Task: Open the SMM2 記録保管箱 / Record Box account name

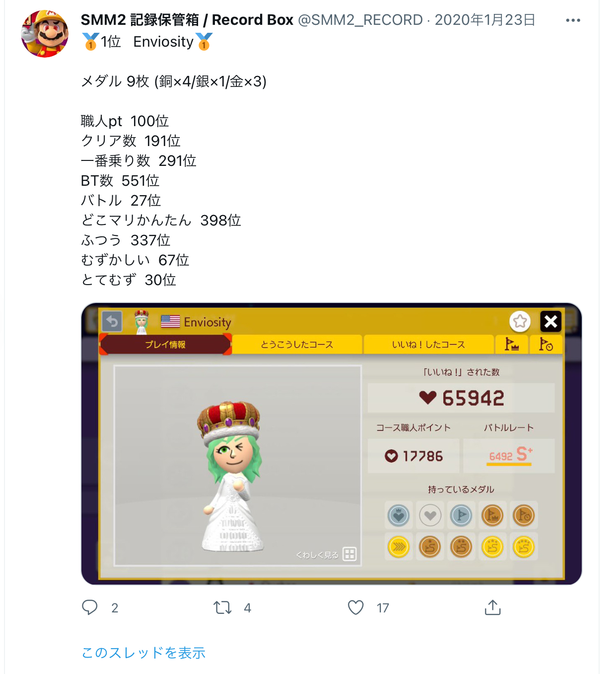Action: point(187,20)
